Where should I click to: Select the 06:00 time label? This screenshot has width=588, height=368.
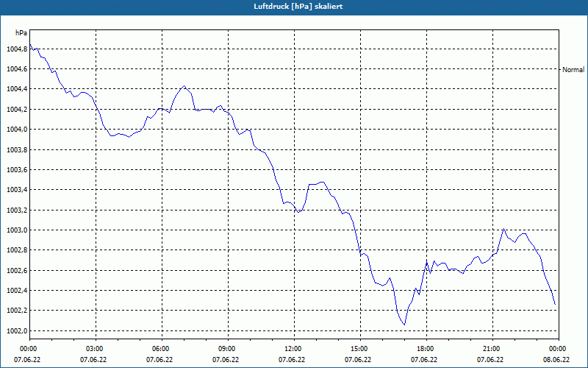point(161,349)
